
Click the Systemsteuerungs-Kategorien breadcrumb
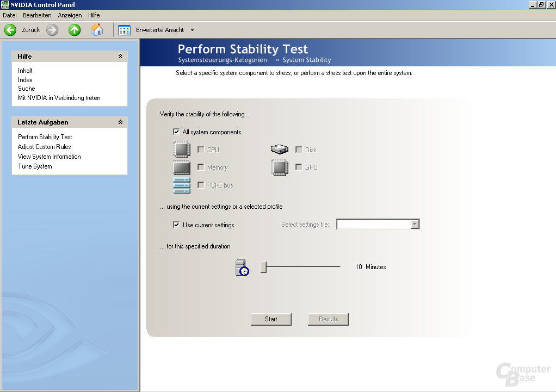(223, 60)
